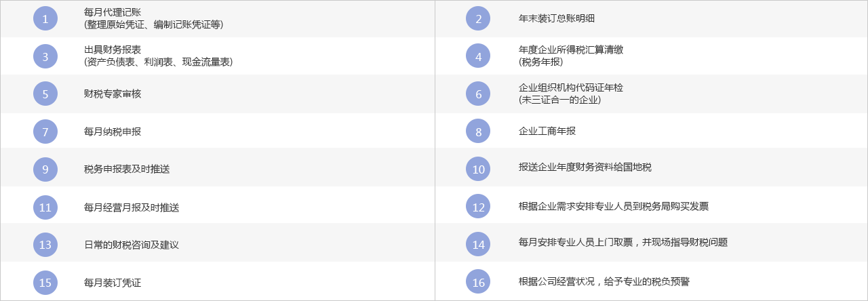Image resolution: width=868 pixels, height=301 pixels.
Task: Click 出具财务报表 service entry
Action: [x=113, y=49]
